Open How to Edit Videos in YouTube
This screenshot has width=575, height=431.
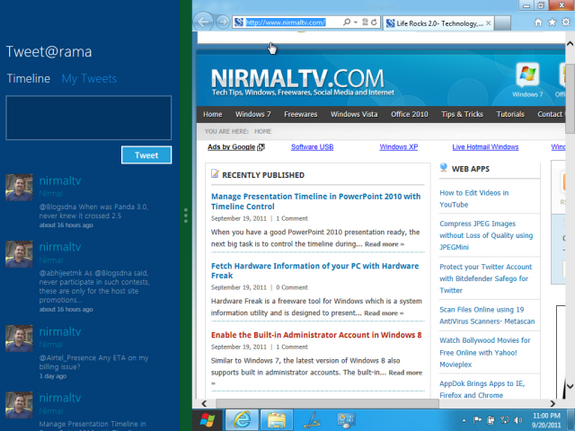[x=474, y=199]
